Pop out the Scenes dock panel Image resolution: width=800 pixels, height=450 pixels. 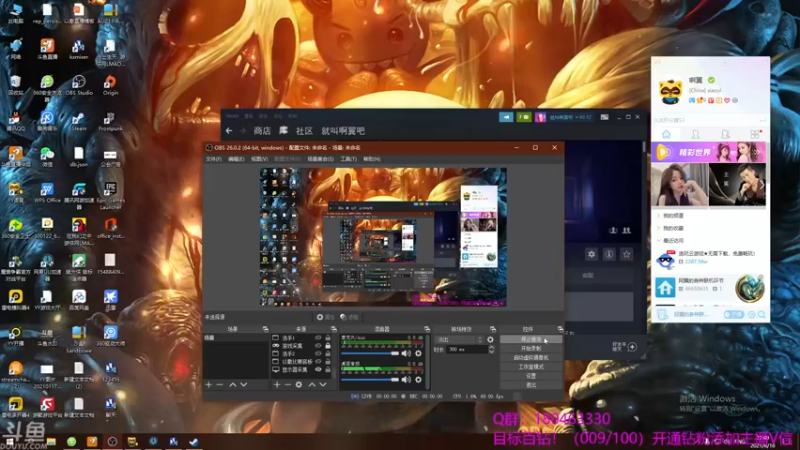pos(265,329)
